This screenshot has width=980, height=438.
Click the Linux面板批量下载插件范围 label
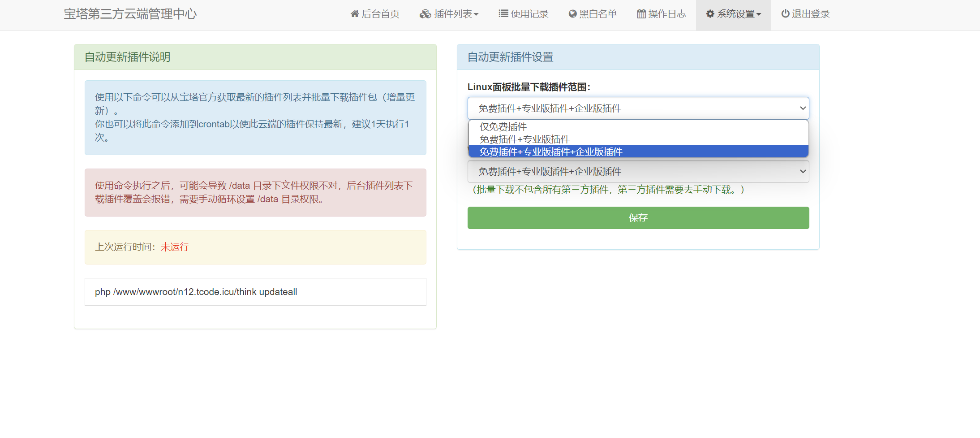pos(529,87)
